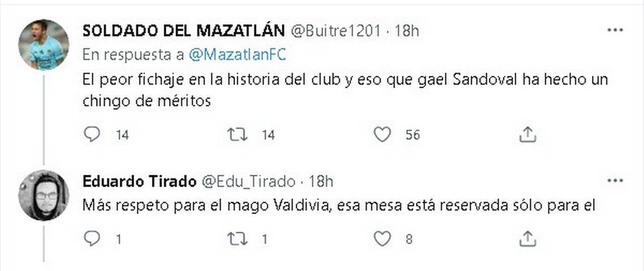Viewport: 644px width, 271px height.
Task: Open SOLDADO DEL MAZATLÁN's profile picture
Action: [43, 45]
